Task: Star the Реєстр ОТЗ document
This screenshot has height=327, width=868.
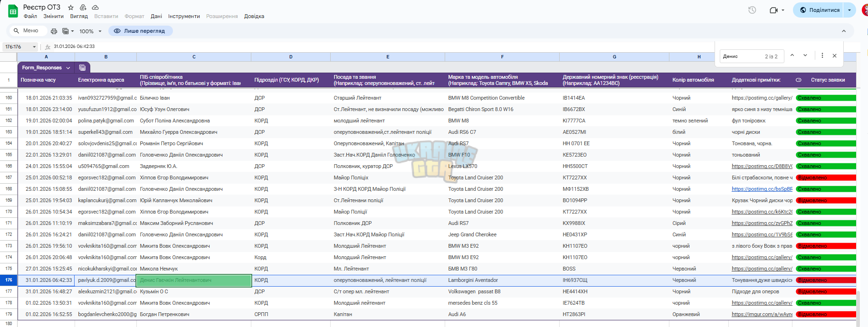Action: pyautogui.click(x=71, y=8)
